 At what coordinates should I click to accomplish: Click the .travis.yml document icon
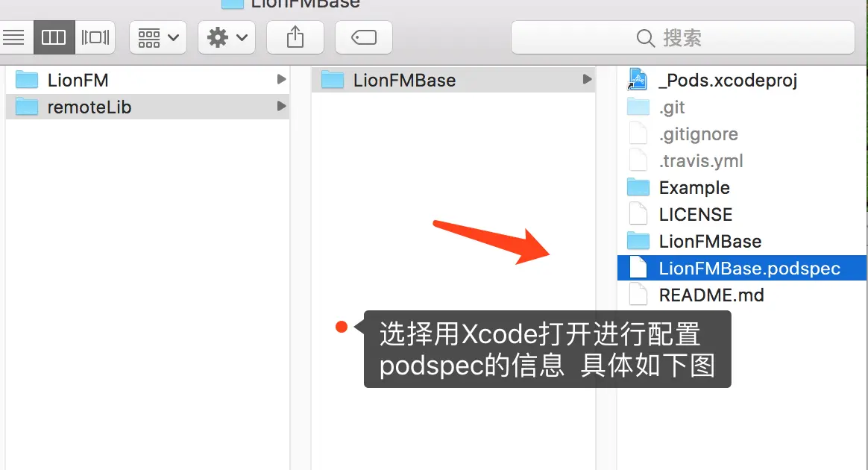pos(638,160)
